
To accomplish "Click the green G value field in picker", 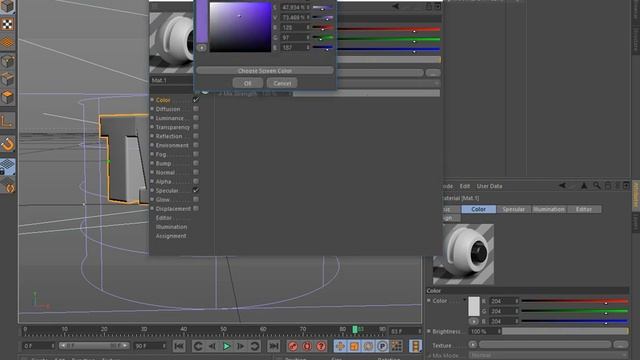I will point(294,38).
